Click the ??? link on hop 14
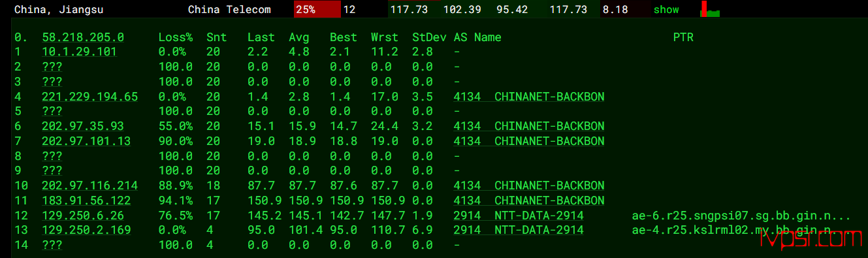The height and width of the screenshot is (258, 868). (52, 245)
